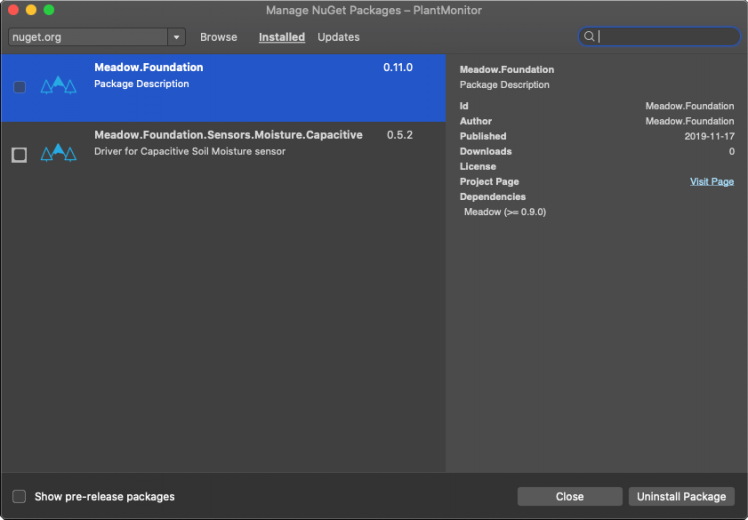
Task: Switch to the Browse tab
Action: click(x=218, y=37)
